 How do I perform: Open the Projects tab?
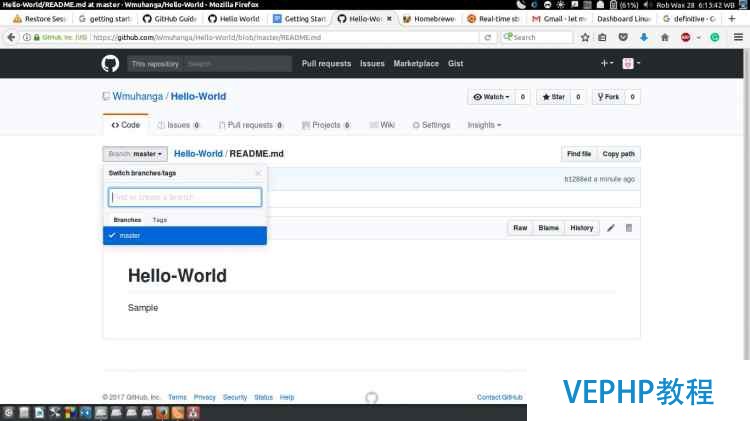click(x=326, y=125)
